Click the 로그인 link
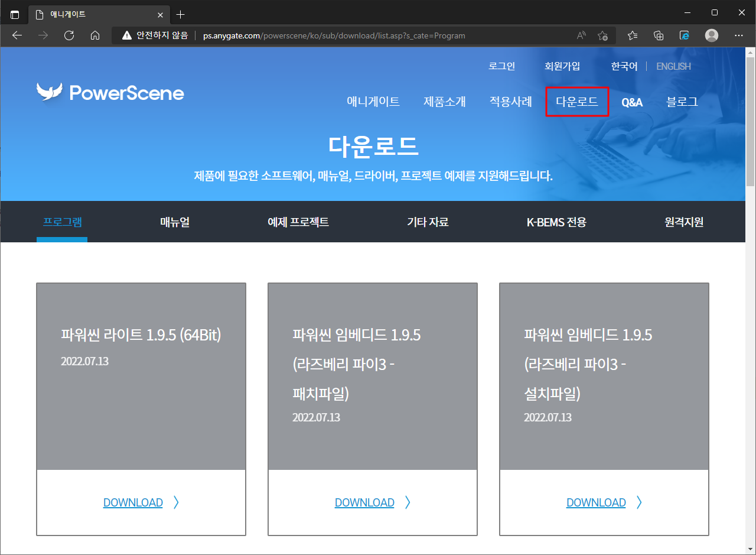This screenshot has height=555, width=756. click(x=502, y=66)
